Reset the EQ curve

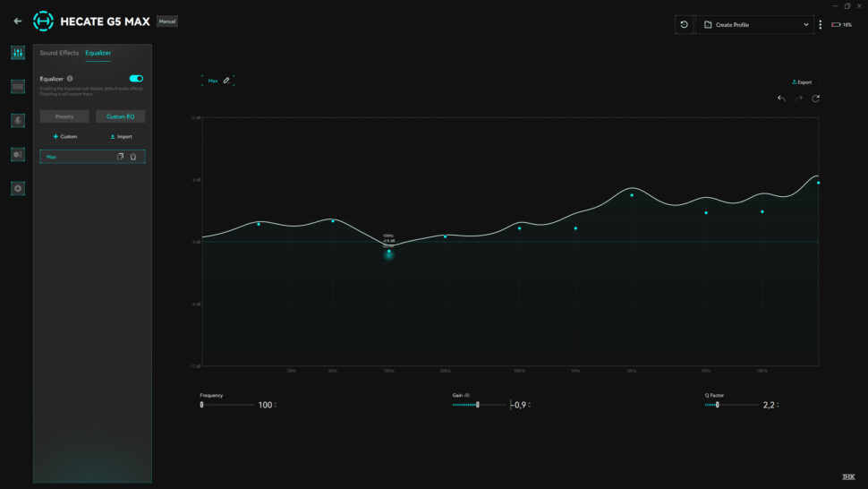[x=815, y=99]
